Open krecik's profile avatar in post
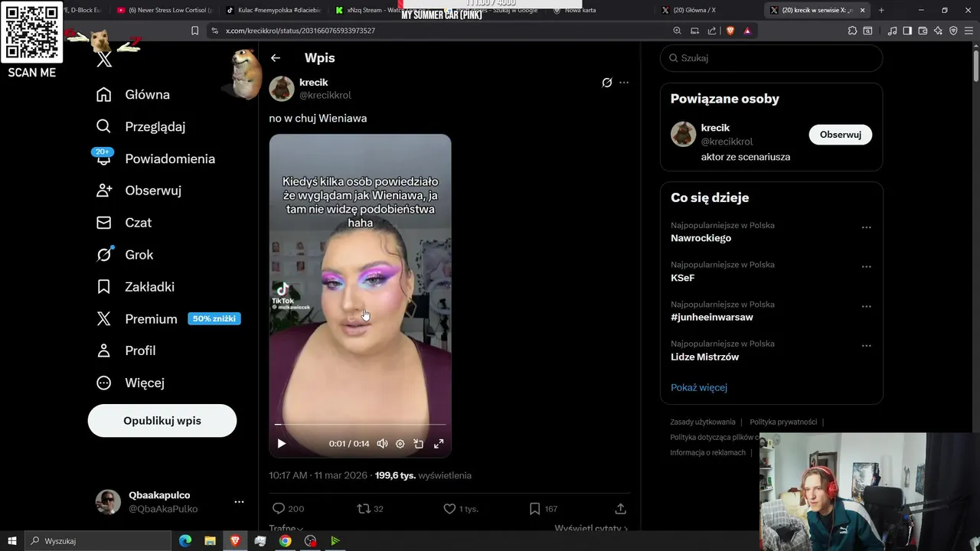The height and width of the screenshot is (551, 980). [282, 89]
